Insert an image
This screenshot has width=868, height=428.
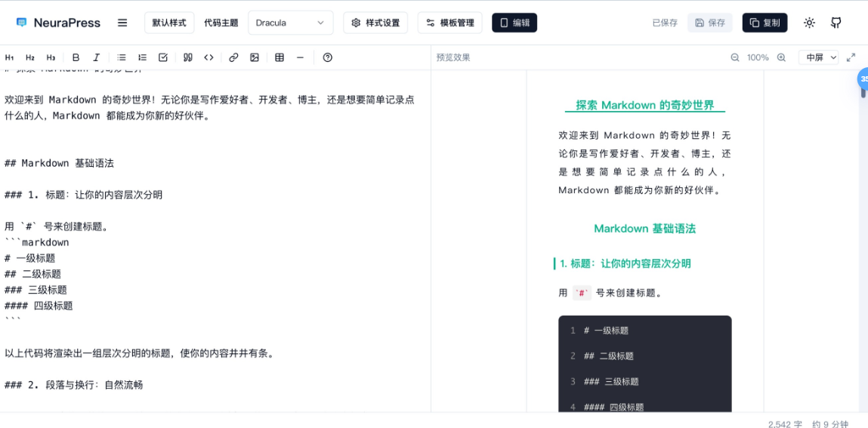(x=254, y=57)
